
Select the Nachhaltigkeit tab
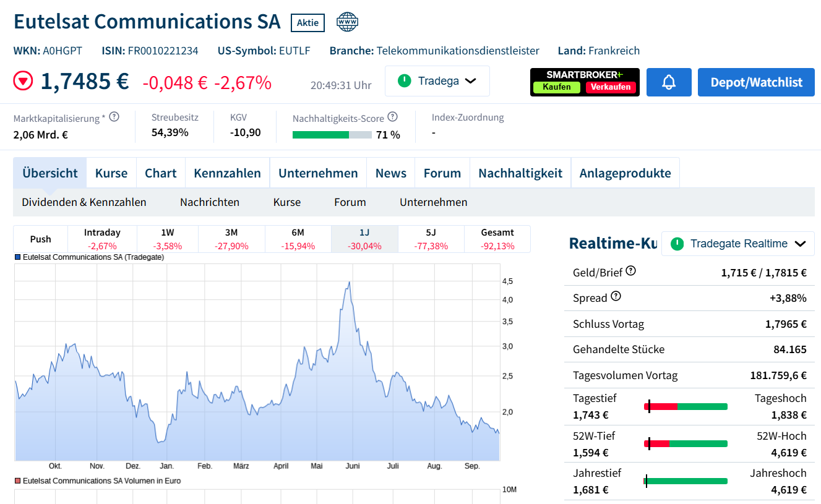coord(520,173)
